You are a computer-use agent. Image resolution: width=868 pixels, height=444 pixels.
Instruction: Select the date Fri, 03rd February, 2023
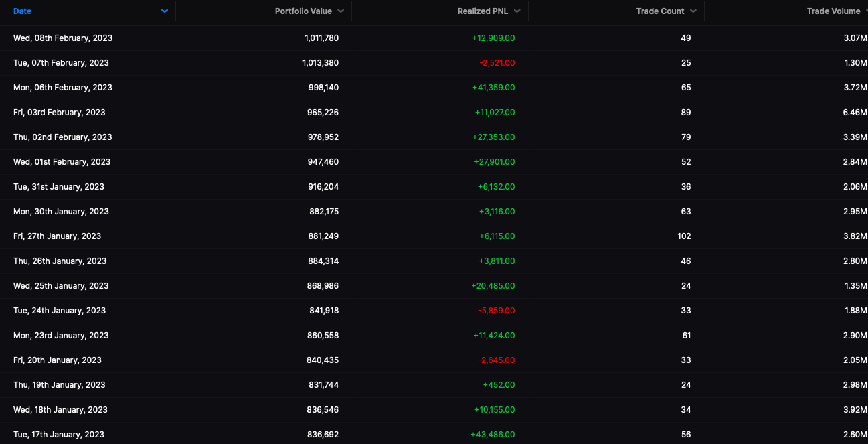click(x=60, y=113)
